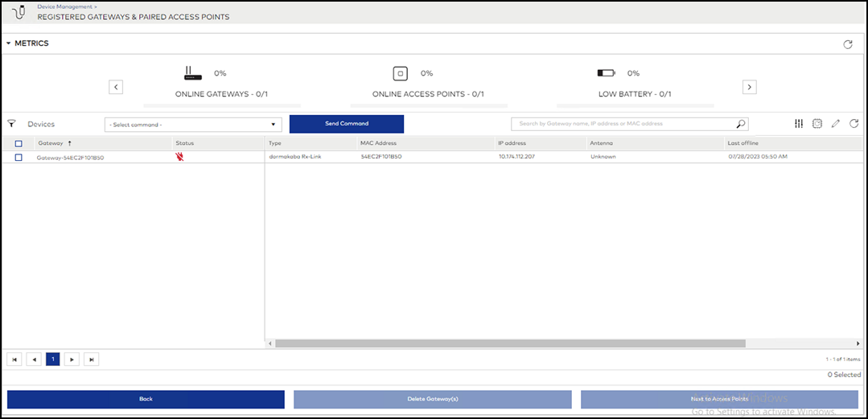868x419 pixels.
Task: Click the Send Command button
Action: [347, 124]
